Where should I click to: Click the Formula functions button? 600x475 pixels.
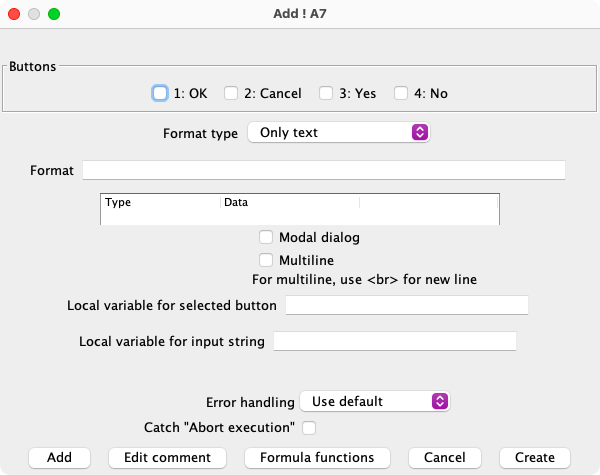coord(317,457)
